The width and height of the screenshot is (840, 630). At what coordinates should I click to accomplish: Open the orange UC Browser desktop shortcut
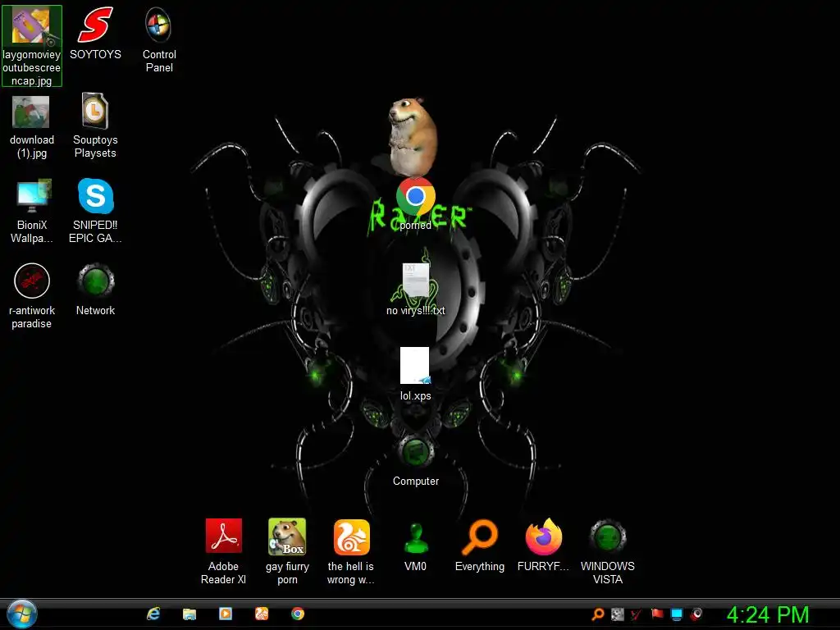coord(351,552)
